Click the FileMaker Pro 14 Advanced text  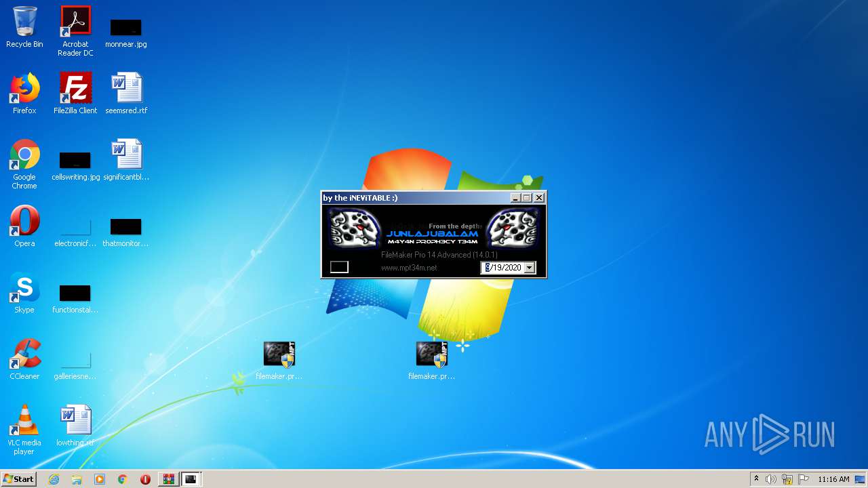(439, 255)
